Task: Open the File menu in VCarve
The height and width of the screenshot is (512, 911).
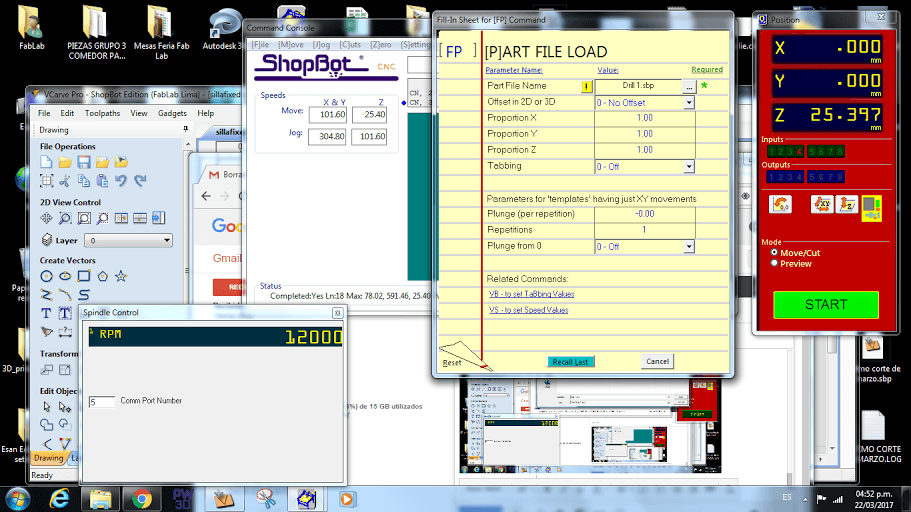Action: click(44, 113)
